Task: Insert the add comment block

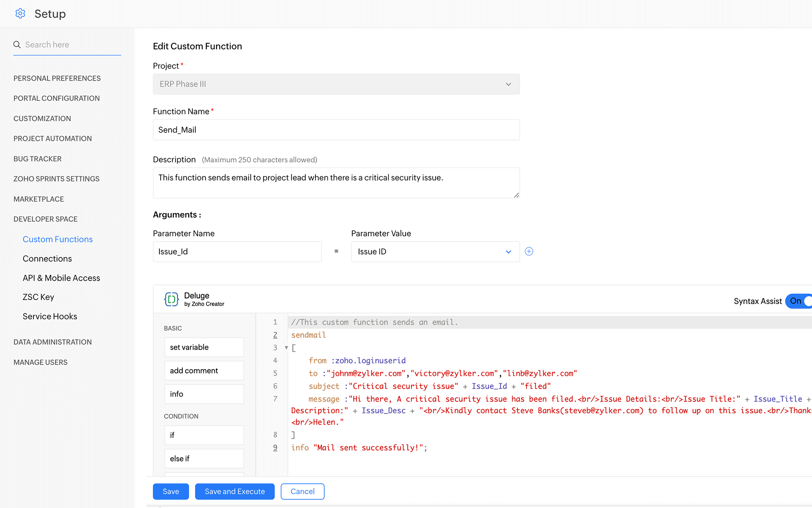Action: [204, 370]
